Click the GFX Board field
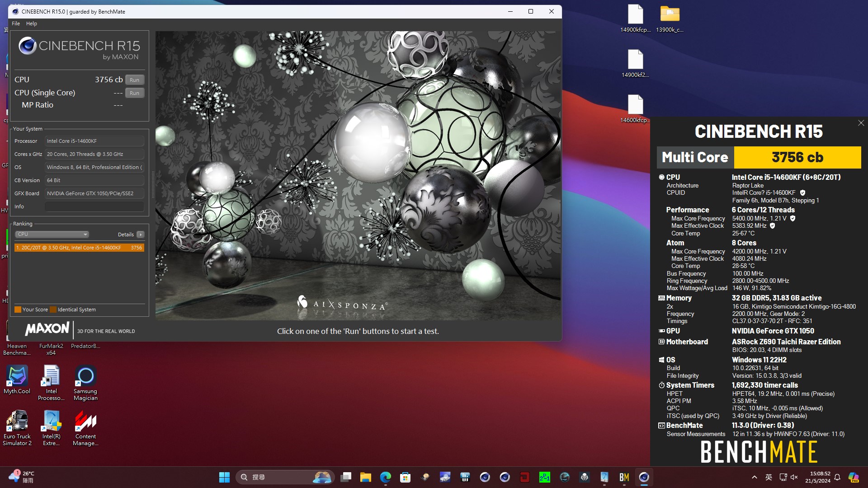This screenshot has height=488, width=868. coord(94,193)
